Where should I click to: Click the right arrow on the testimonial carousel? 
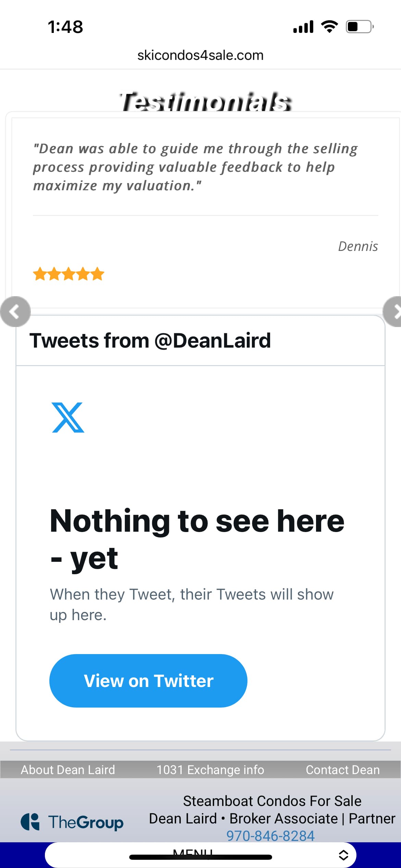point(397,312)
